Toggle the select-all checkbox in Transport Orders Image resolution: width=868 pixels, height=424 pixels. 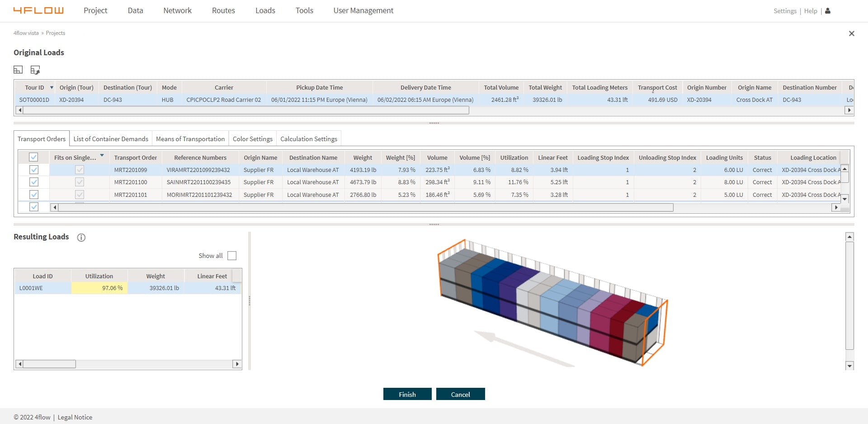(33, 157)
